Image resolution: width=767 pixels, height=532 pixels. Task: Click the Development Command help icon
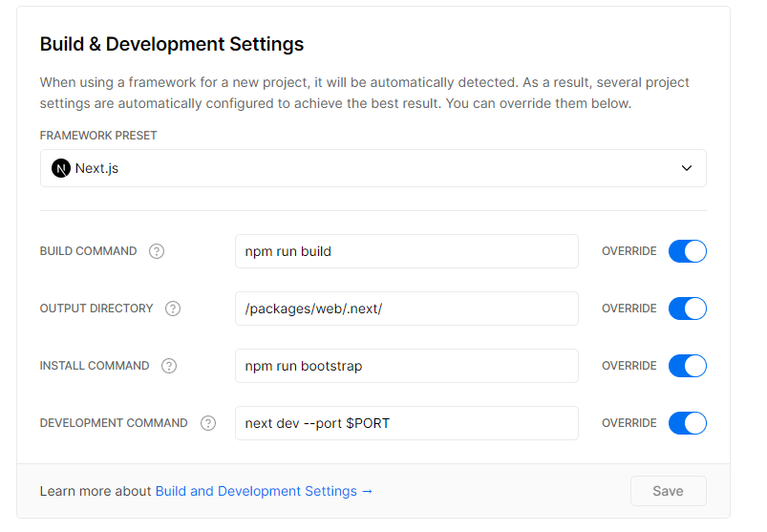pyautogui.click(x=208, y=423)
